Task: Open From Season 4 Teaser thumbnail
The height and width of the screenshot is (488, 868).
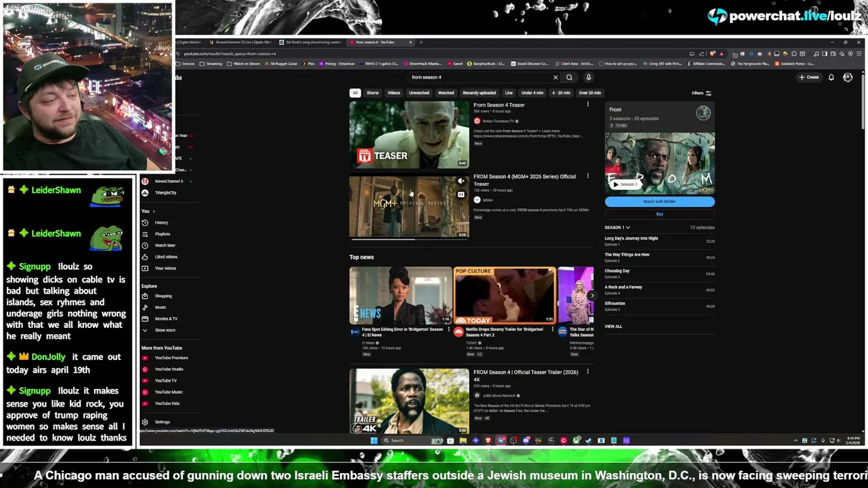Action: tap(409, 134)
